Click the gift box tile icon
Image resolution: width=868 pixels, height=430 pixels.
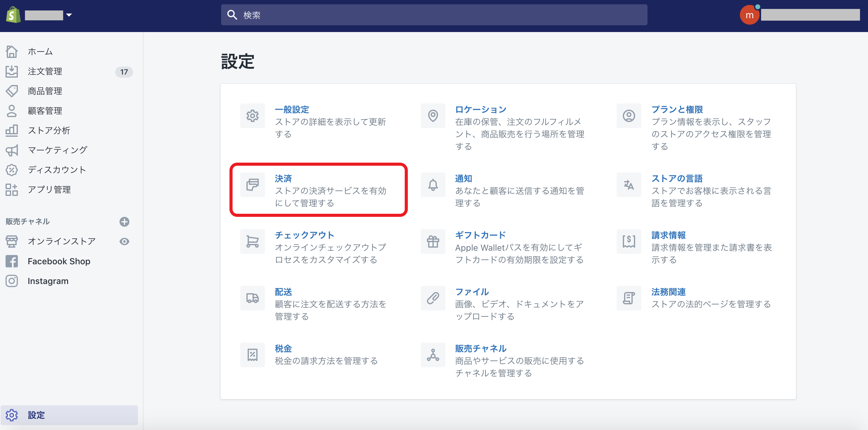[x=433, y=241]
